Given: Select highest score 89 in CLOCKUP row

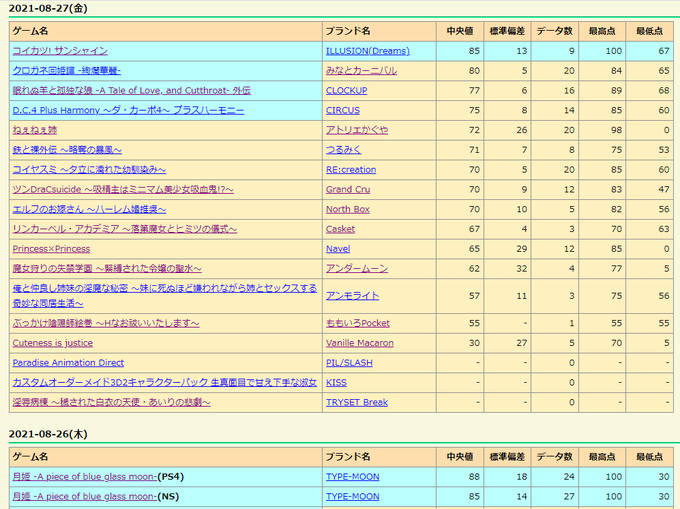Looking at the screenshot, I should click(x=616, y=91).
